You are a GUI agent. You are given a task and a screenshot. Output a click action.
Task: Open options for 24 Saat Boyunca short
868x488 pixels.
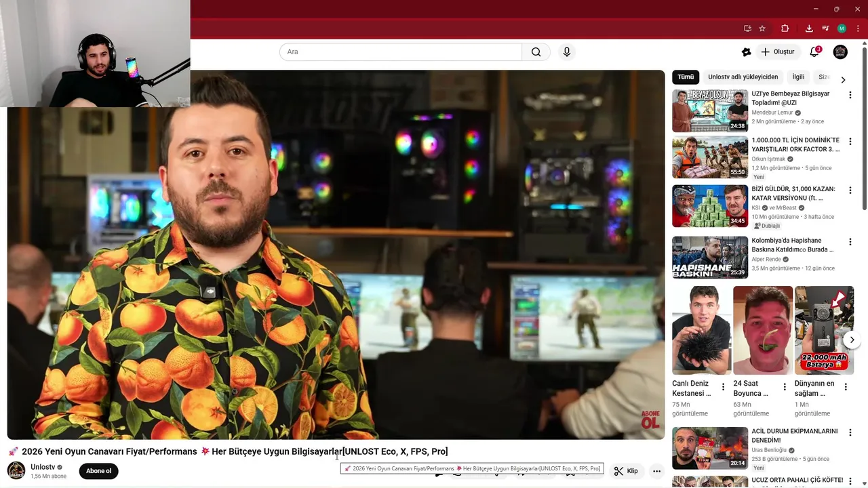(x=785, y=387)
